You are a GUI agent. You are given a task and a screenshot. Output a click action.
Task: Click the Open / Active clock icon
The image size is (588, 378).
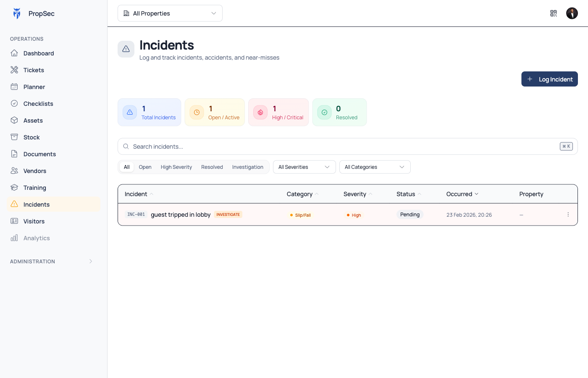coord(197,112)
